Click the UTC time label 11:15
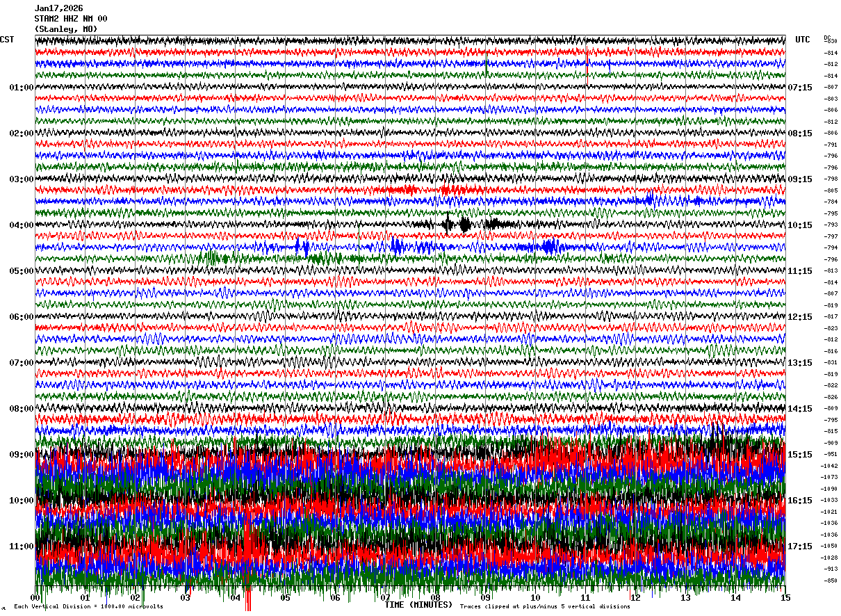 coord(800,271)
